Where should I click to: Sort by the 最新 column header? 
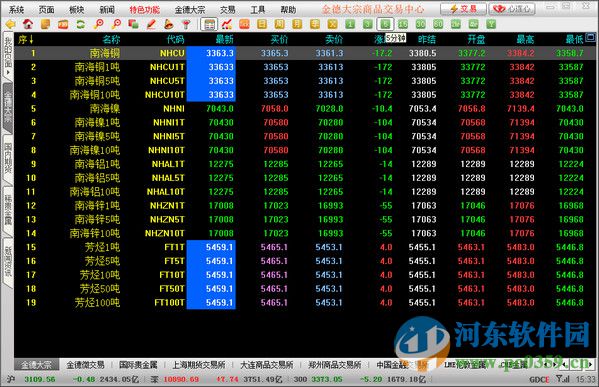pyautogui.click(x=224, y=39)
